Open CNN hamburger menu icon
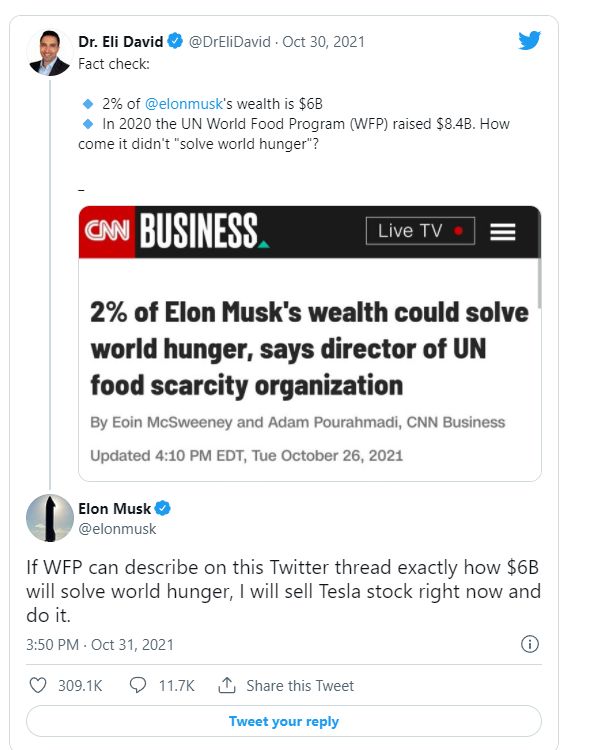Screen dimensions: 597x750 [x=503, y=232]
